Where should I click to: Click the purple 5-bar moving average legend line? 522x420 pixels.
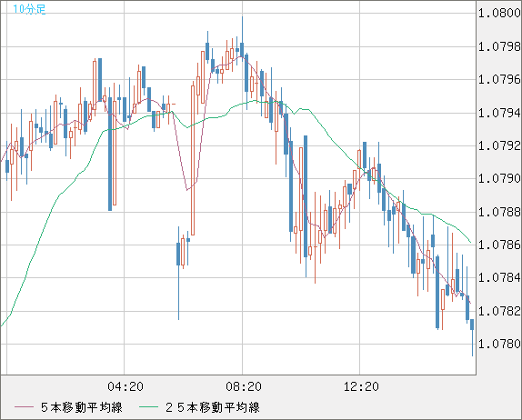coord(24,407)
